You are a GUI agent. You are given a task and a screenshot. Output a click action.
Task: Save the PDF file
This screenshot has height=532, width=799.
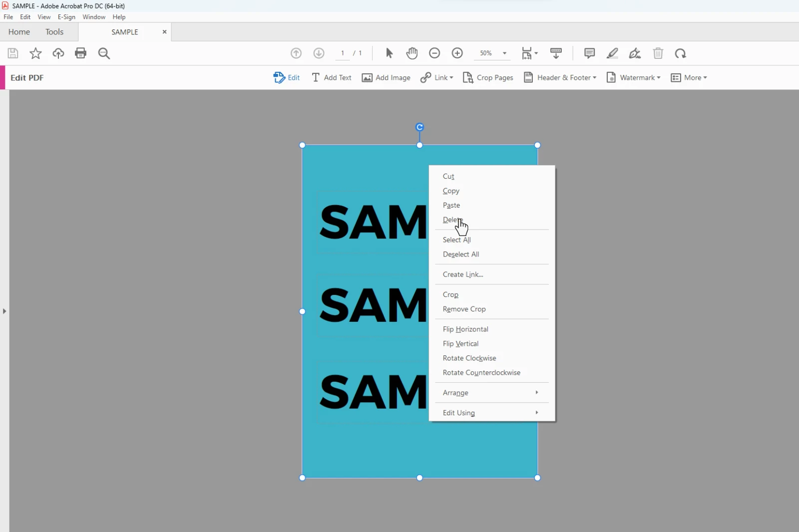[12, 53]
